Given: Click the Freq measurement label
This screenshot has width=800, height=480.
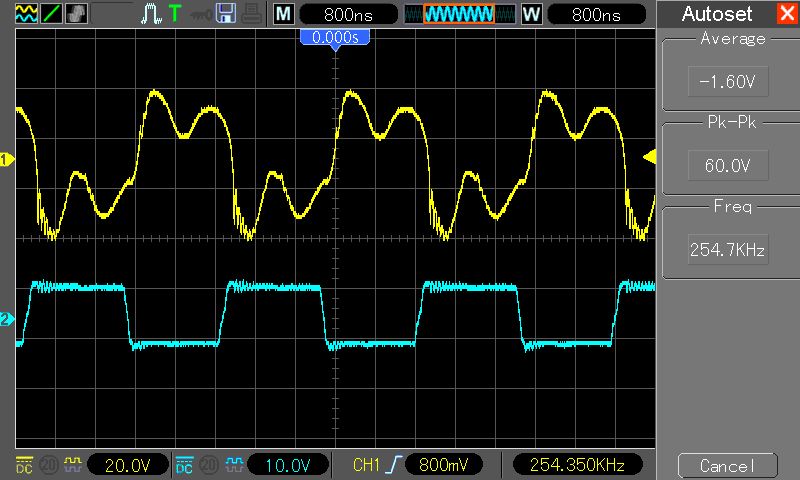Looking at the screenshot, I should (x=733, y=207).
